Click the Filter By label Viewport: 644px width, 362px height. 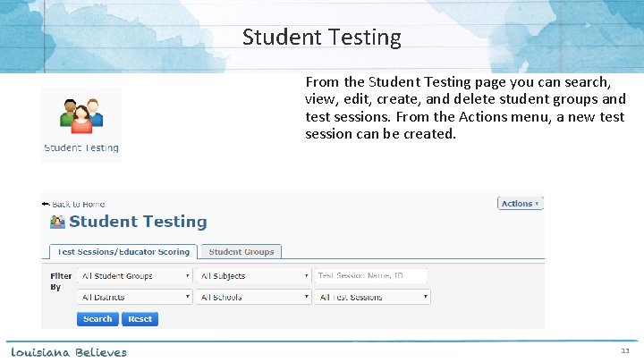coord(61,282)
